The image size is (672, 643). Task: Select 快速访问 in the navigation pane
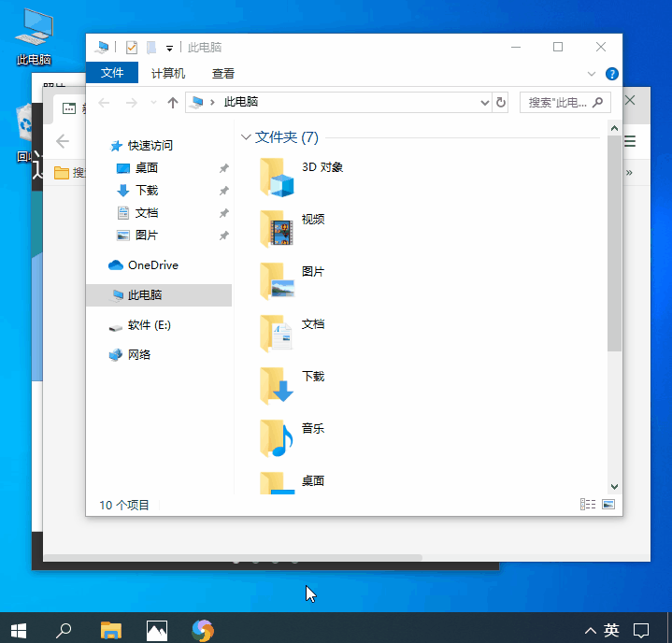click(150, 146)
